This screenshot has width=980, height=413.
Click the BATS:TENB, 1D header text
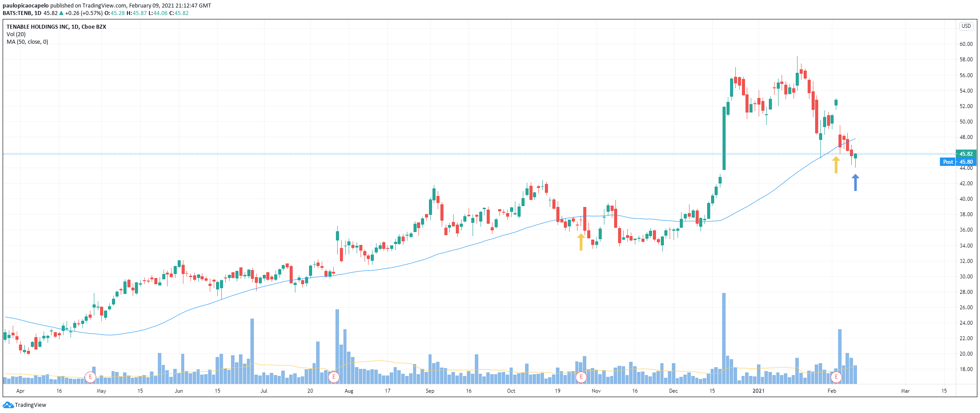coord(22,13)
